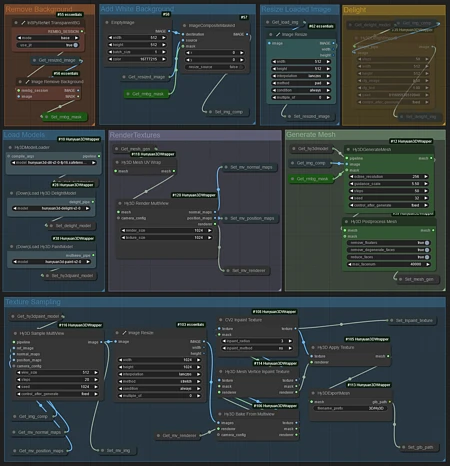Click the IMAGE output connector on EmptyImage
Screen dimensions: 450x466
[x=169, y=31]
